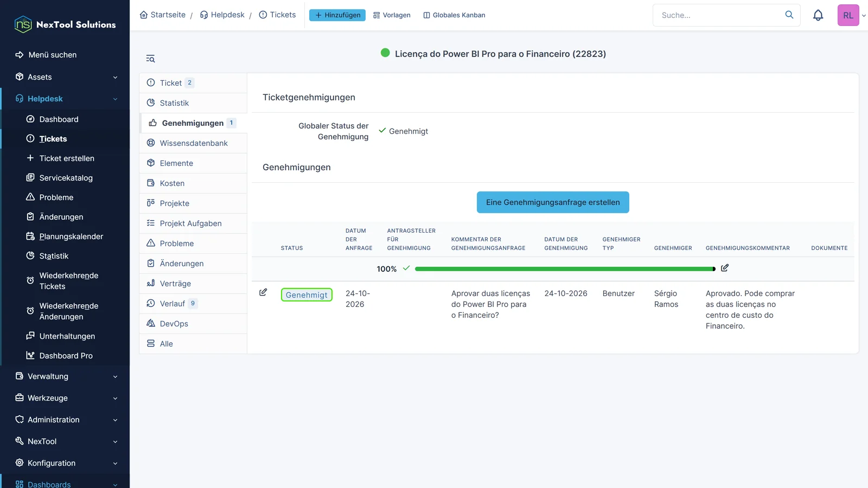Open the Änderungen tab in ticket
The height and width of the screenshot is (488, 868).
[x=193, y=264]
